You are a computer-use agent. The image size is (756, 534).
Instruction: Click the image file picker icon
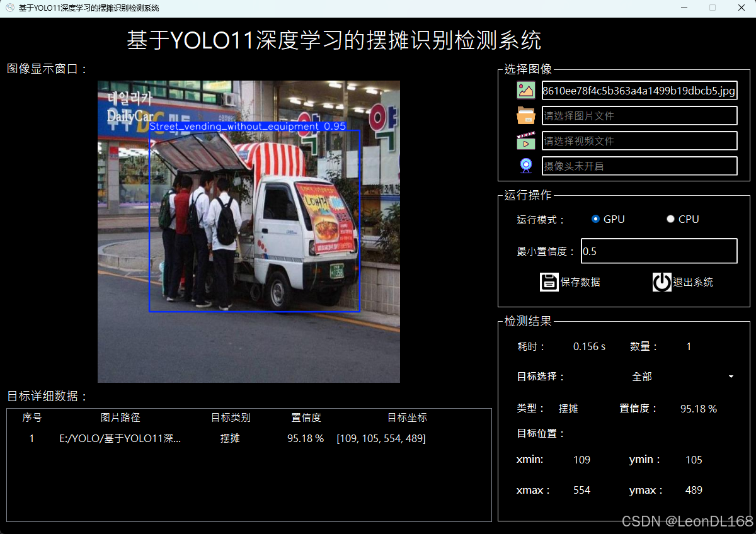pyautogui.click(x=526, y=90)
